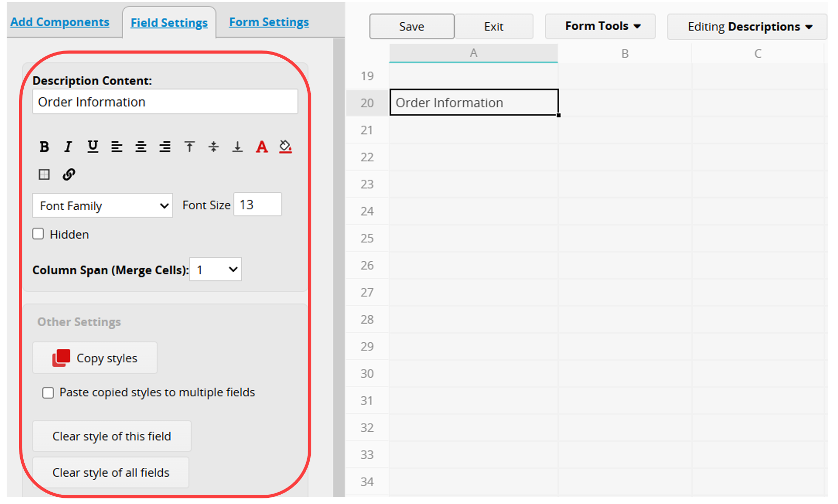
Task: Select row 21 header
Action: [367, 130]
